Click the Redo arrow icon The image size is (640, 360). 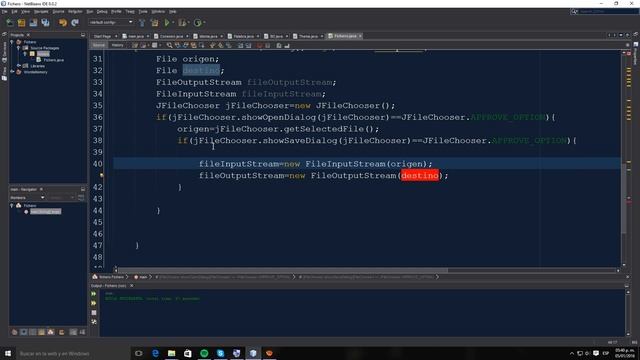click(75, 22)
